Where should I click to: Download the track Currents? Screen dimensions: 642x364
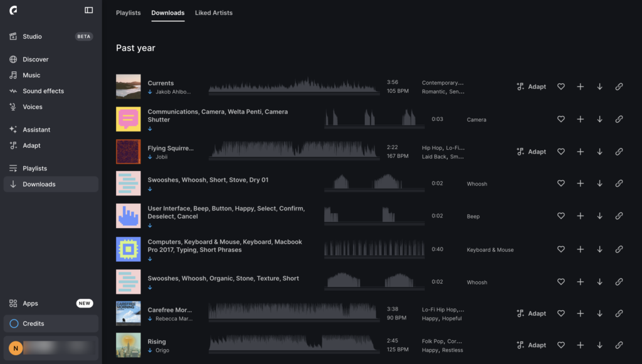[x=599, y=86]
